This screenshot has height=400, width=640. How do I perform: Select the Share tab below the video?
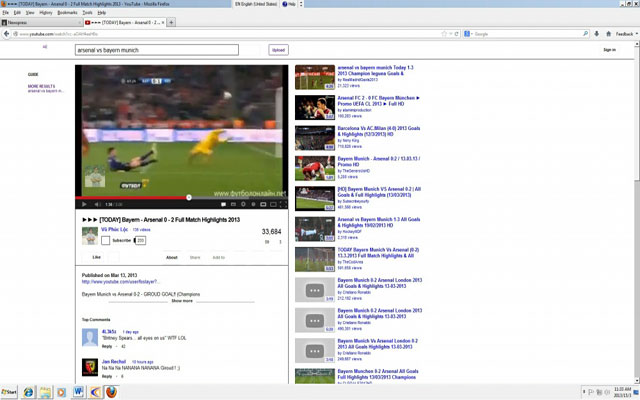tap(195, 258)
